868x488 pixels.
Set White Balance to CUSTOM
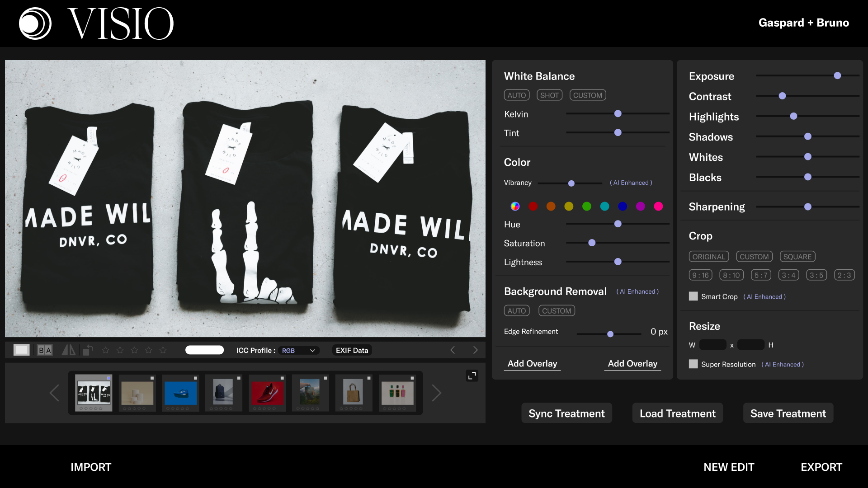pyautogui.click(x=588, y=95)
